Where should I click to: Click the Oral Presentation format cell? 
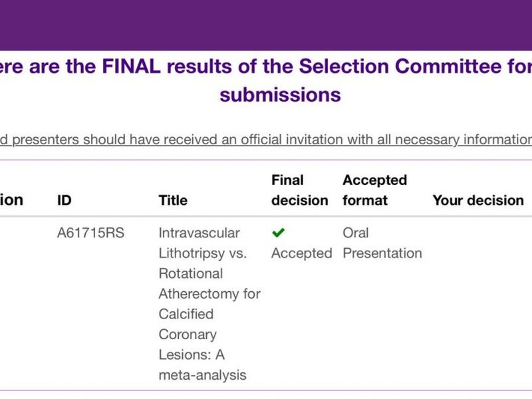click(x=382, y=243)
